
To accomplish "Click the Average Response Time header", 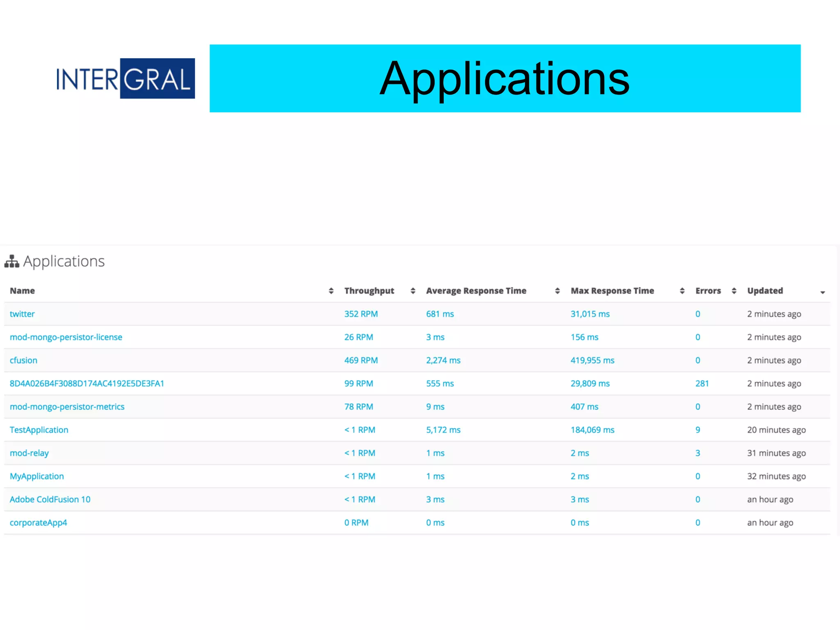I will click(476, 291).
